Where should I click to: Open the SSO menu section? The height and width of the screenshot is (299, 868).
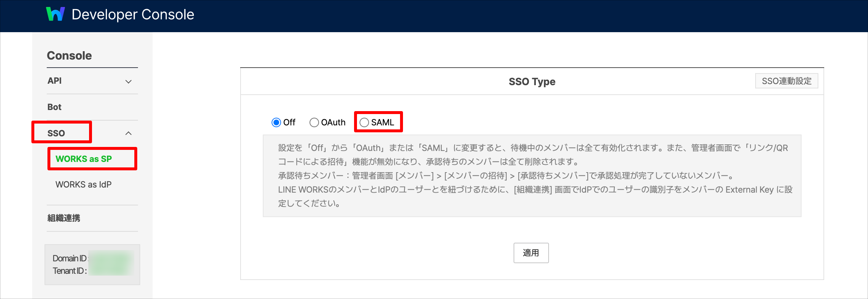coord(56,133)
